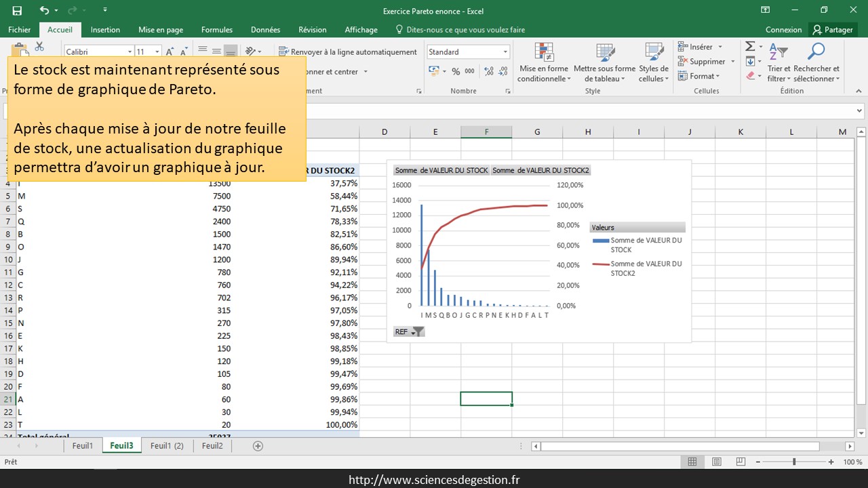Switch to normal view in status bar
The width and height of the screenshot is (868, 488).
pyautogui.click(x=692, y=462)
